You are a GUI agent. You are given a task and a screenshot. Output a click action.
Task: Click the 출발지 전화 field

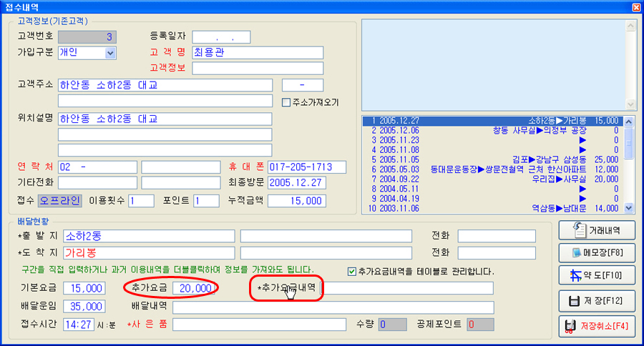click(497, 236)
